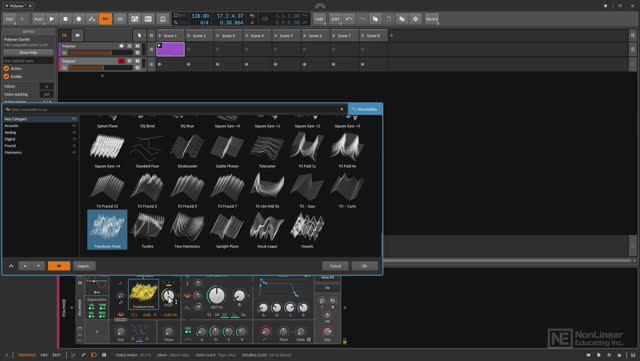
Task: Mute the first Polymer track
Action: point(138,46)
